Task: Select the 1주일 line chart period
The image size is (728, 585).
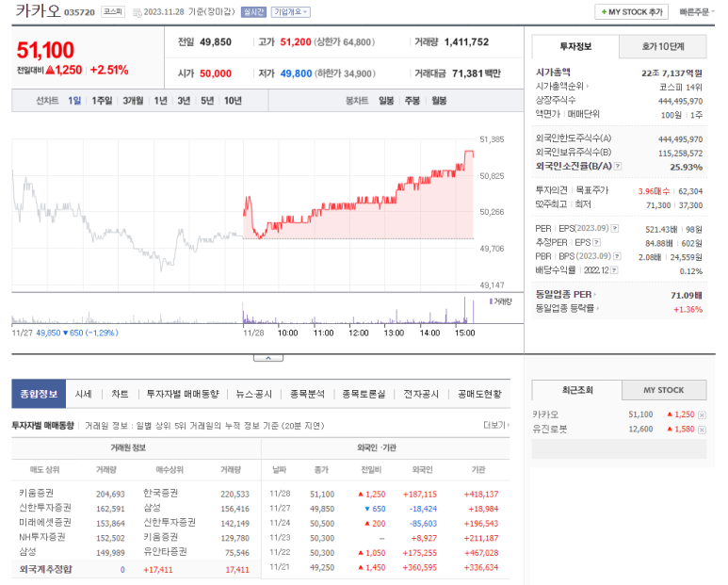Action: [102, 101]
